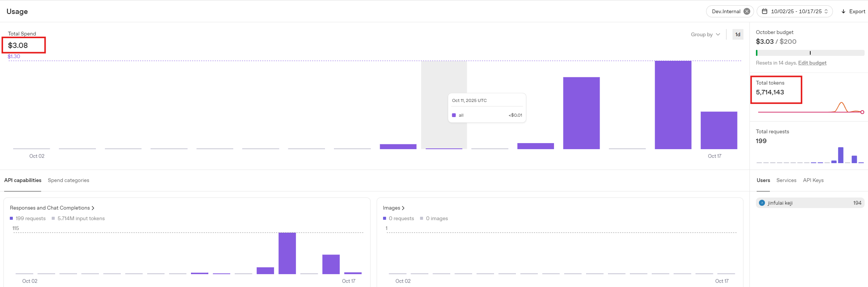Viewport: 868px width, 287px height.
Task: Toggle the 5.714M input tokens legend
Action: click(78, 218)
